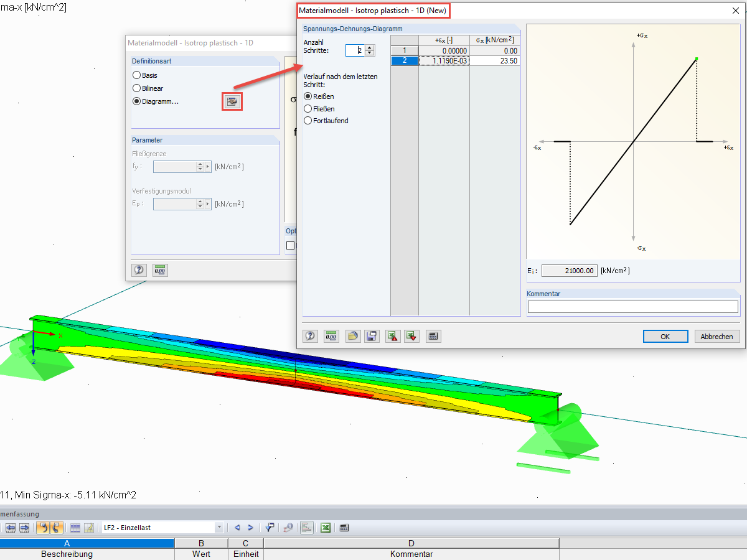The image size is (747, 560).
Task: Click the strain cell 0.00000
Action: pos(444,50)
